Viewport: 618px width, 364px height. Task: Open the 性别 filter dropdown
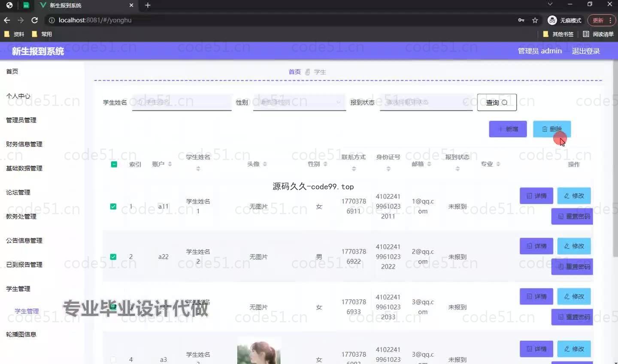coord(300,102)
